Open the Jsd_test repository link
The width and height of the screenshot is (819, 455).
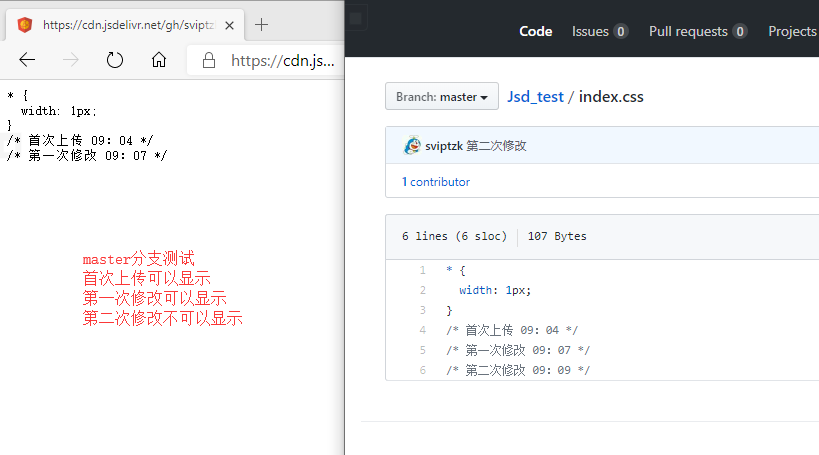(536, 97)
